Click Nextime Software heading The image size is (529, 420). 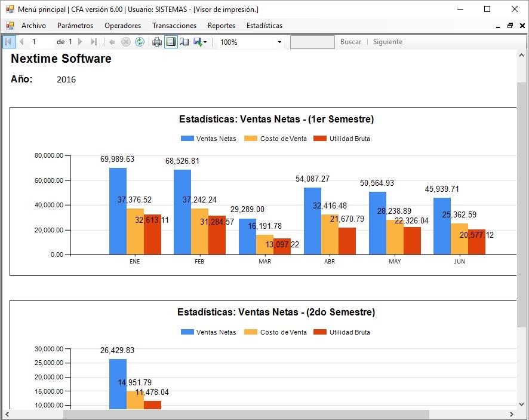[x=61, y=59]
